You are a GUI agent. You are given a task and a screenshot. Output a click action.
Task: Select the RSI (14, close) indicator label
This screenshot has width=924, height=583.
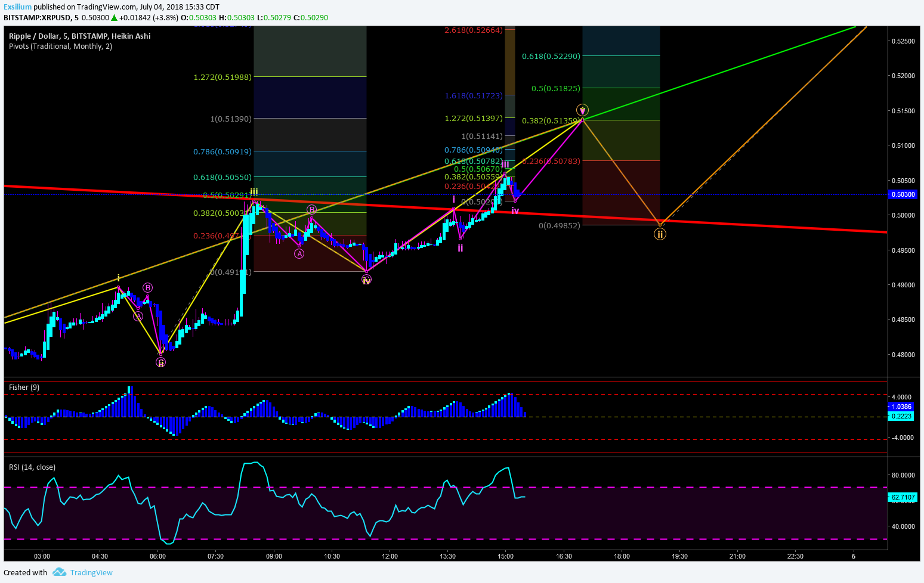(x=32, y=467)
